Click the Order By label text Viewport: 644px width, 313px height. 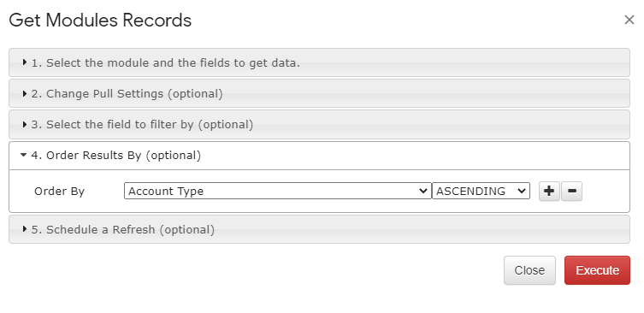pos(60,192)
